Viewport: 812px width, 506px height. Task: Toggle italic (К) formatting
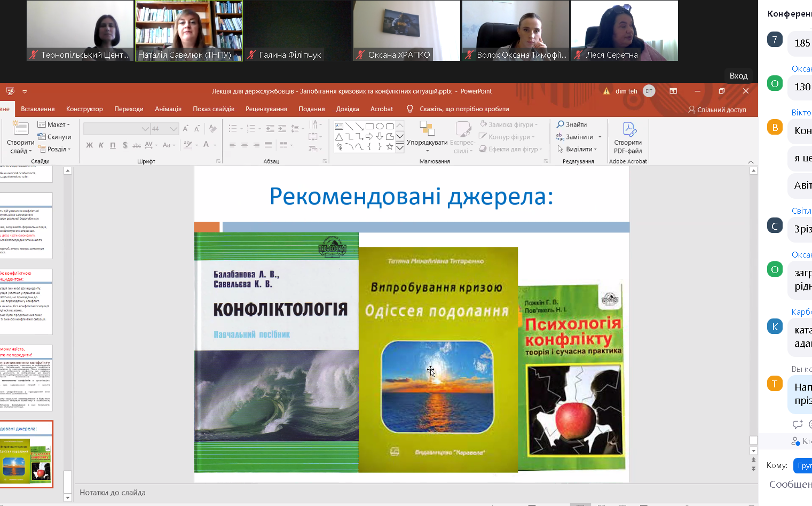click(x=101, y=145)
